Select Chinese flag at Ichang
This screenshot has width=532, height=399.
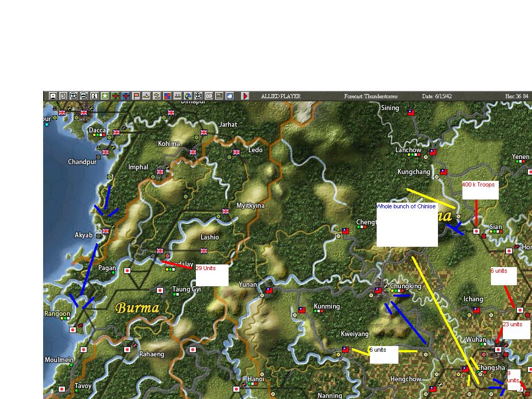pos(476,310)
